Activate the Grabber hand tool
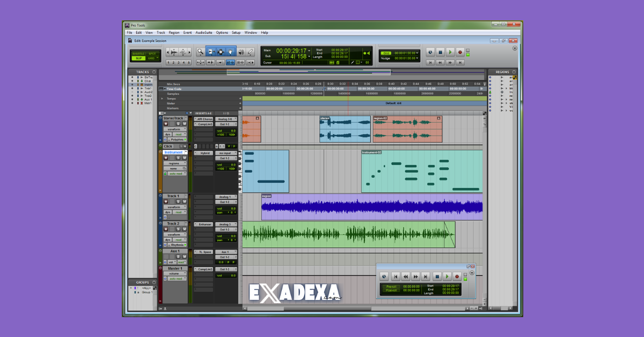644x337 pixels. click(x=230, y=52)
